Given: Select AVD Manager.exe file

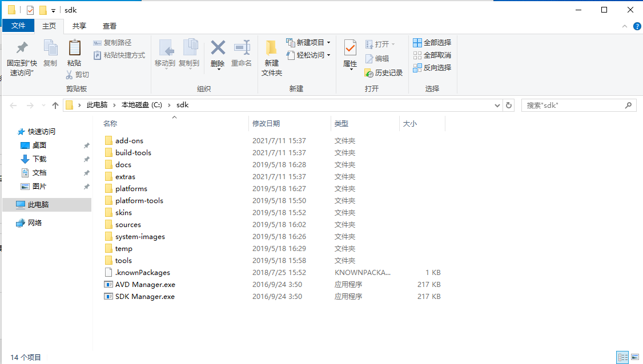Looking at the screenshot, I should coord(145,285).
